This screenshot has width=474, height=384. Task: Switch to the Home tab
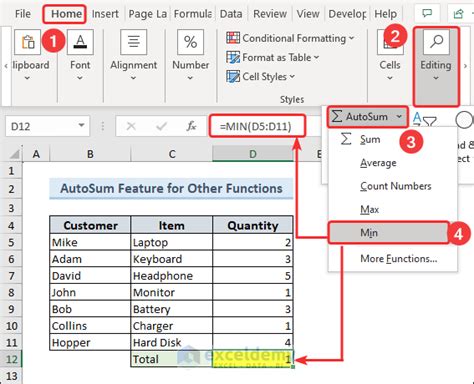tap(66, 14)
